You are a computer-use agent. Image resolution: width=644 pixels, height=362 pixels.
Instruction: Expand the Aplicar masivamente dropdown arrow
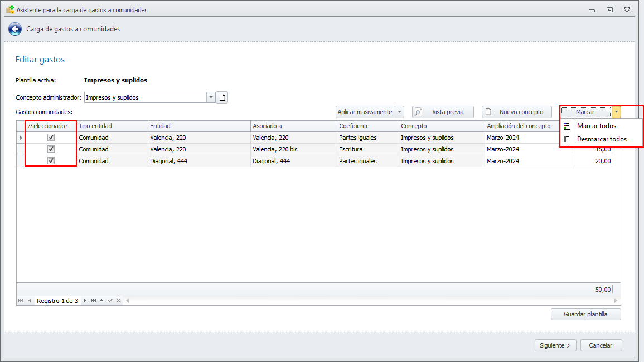tap(399, 112)
